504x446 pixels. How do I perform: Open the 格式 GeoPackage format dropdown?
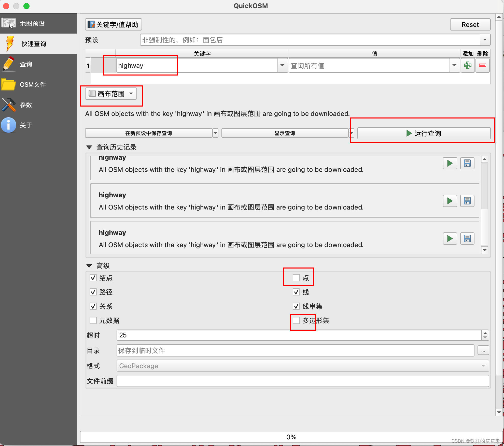click(303, 366)
